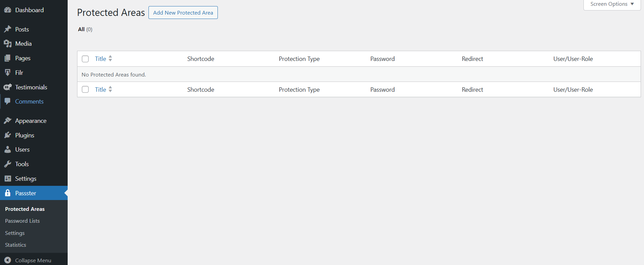Sort by Title using footer sort arrows
The height and width of the screenshot is (265, 644).
pyautogui.click(x=110, y=89)
